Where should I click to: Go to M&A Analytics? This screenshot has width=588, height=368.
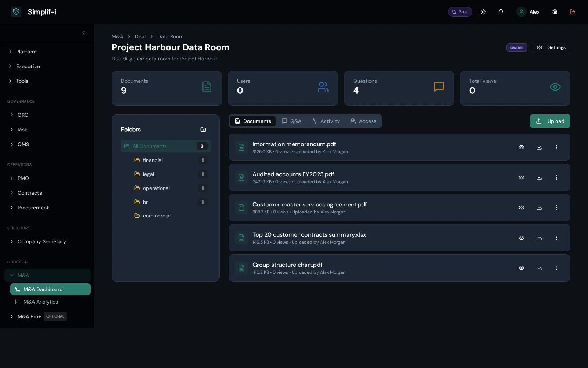[x=50, y=302]
